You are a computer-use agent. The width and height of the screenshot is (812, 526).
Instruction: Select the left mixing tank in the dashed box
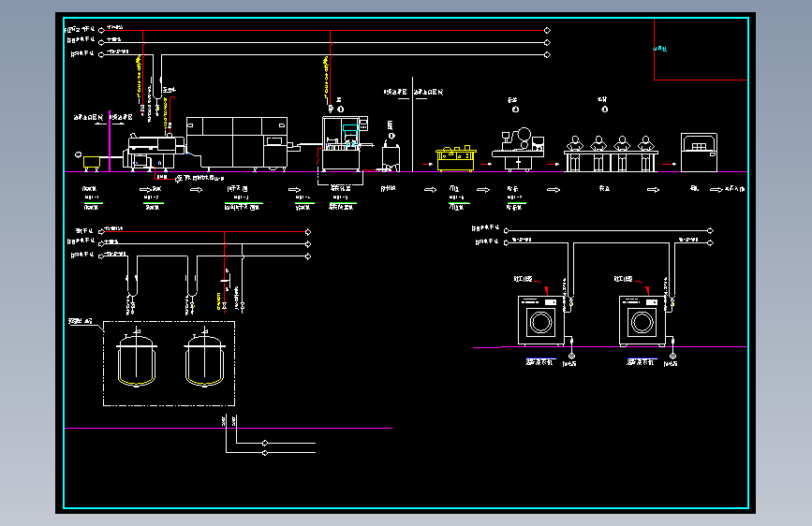click(x=137, y=358)
